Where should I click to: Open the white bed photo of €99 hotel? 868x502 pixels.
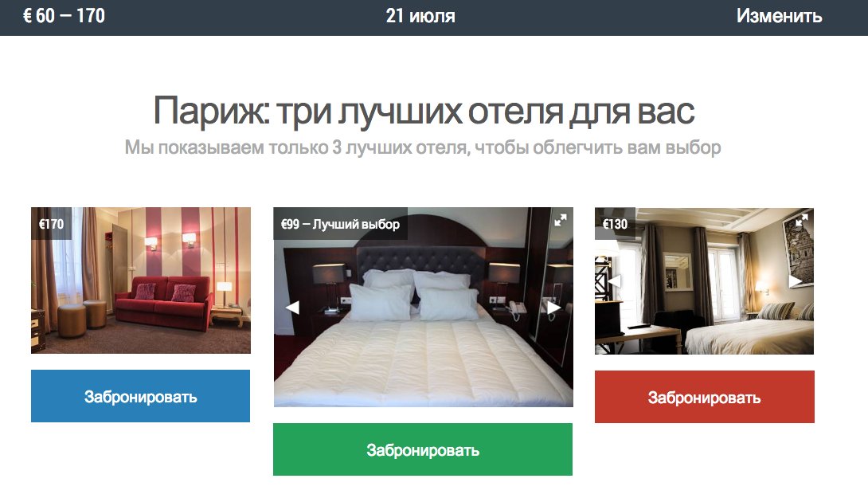423,307
